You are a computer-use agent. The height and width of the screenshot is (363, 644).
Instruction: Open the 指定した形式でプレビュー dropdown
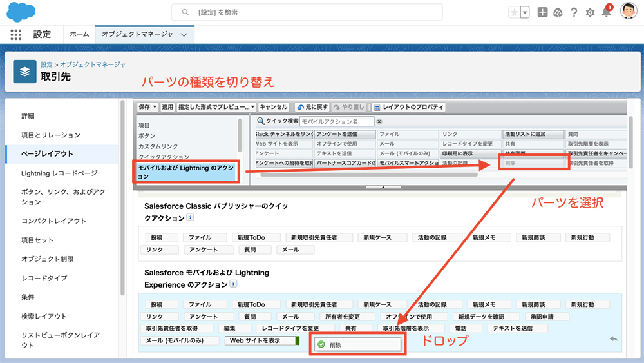(216, 107)
